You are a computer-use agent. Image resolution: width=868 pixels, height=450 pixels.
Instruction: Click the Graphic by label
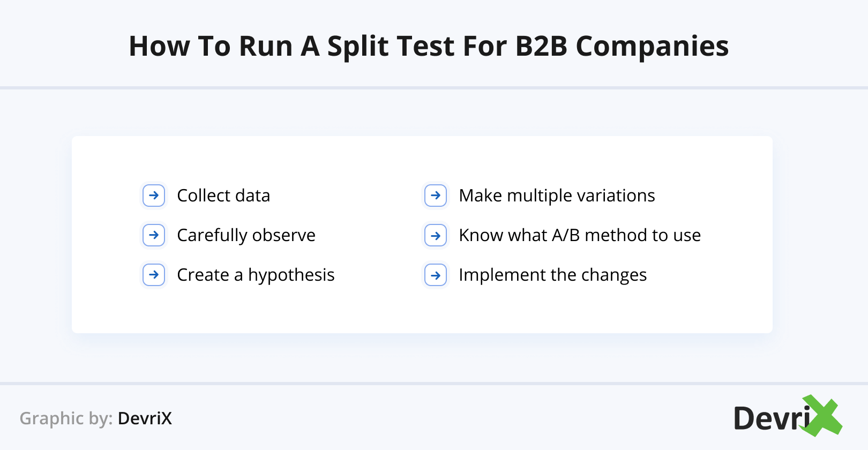[x=66, y=418]
